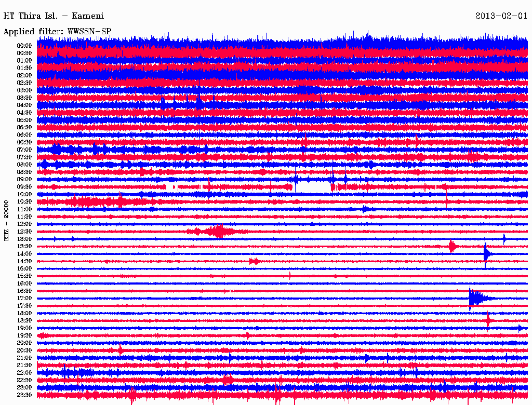Select the 20:00 time label
Screen dimensions: 532x405
coord(24,343)
